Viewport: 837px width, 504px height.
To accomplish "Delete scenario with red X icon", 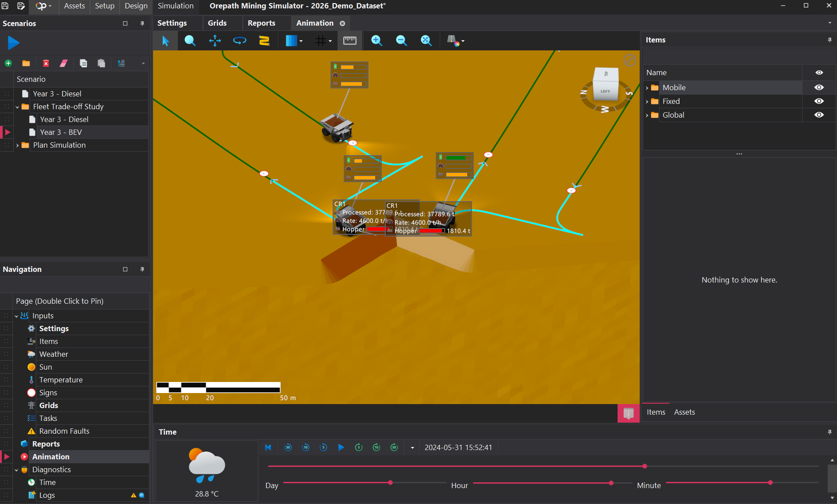I will [x=46, y=63].
